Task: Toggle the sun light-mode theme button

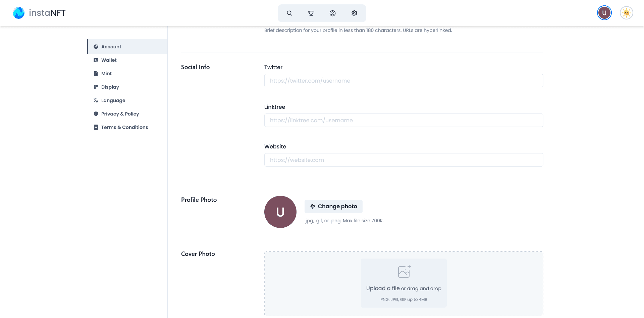Action: click(626, 13)
